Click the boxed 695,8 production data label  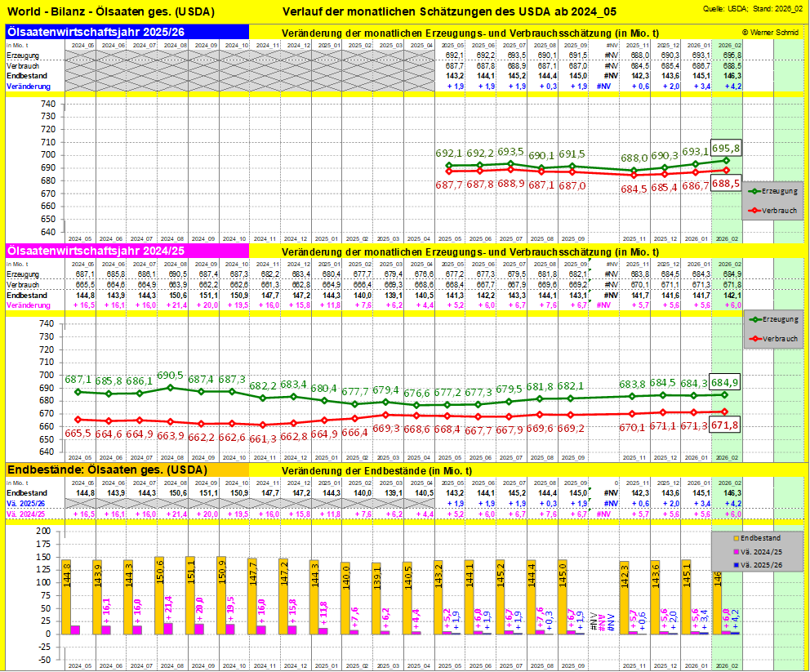(726, 148)
